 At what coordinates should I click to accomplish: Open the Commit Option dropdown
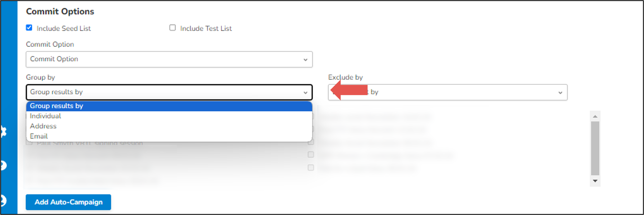[x=169, y=59]
